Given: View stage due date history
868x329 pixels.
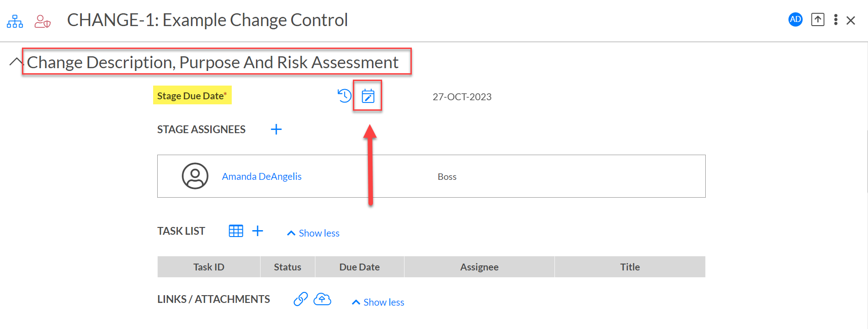Looking at the screenshot, I should 344,96.
